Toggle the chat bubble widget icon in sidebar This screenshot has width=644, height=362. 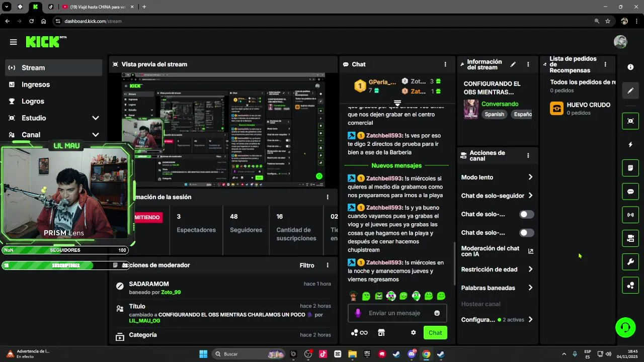pos(630,192)
